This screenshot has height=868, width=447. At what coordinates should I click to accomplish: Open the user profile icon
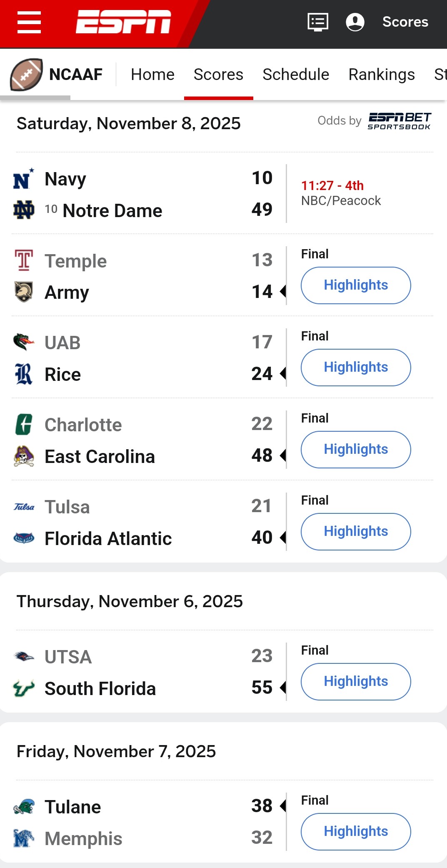[355, 22]
